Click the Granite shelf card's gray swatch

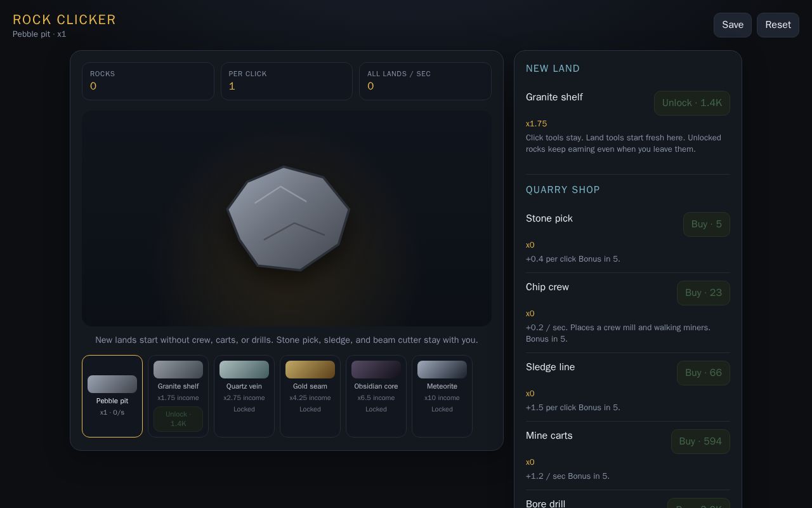178,370
